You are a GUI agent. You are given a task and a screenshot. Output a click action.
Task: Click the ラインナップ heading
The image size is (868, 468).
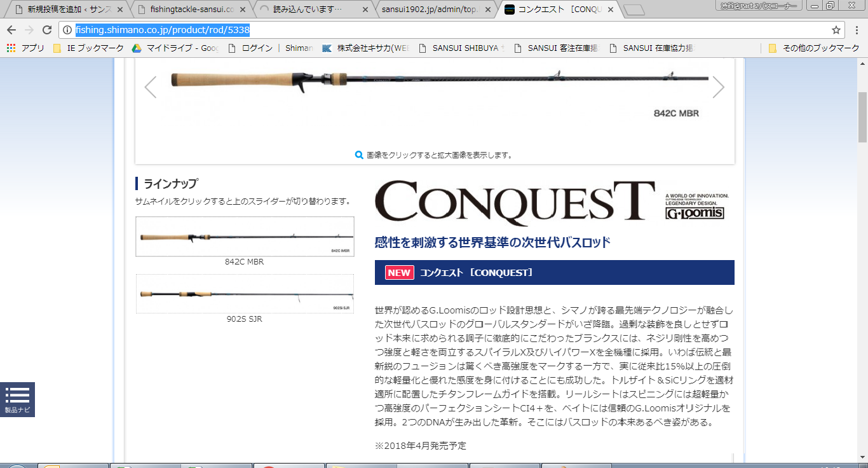click(x=171, y=184)
